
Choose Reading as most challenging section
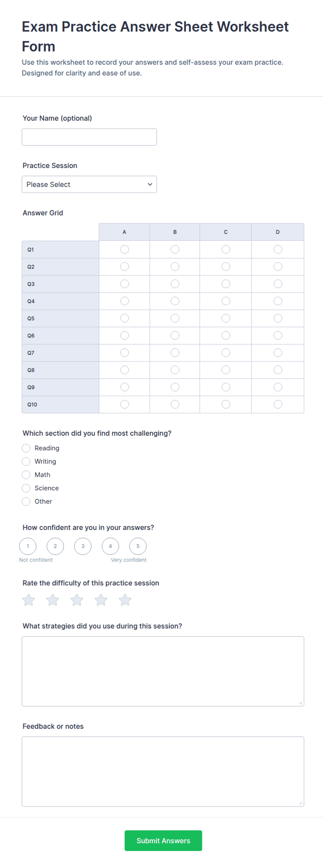point(26,448)
